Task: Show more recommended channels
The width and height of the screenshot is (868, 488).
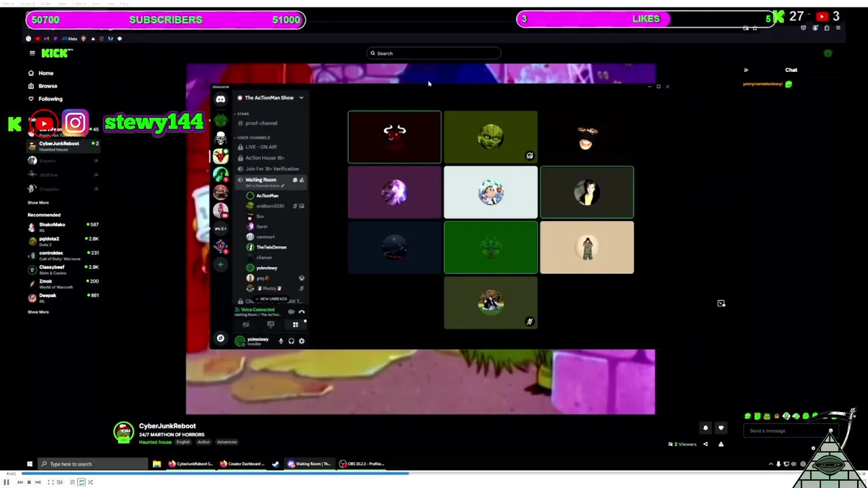Action: 38,312
